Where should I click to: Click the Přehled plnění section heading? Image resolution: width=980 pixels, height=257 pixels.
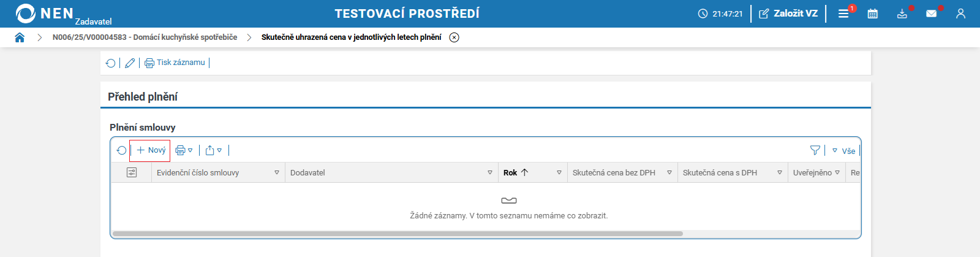143,97
